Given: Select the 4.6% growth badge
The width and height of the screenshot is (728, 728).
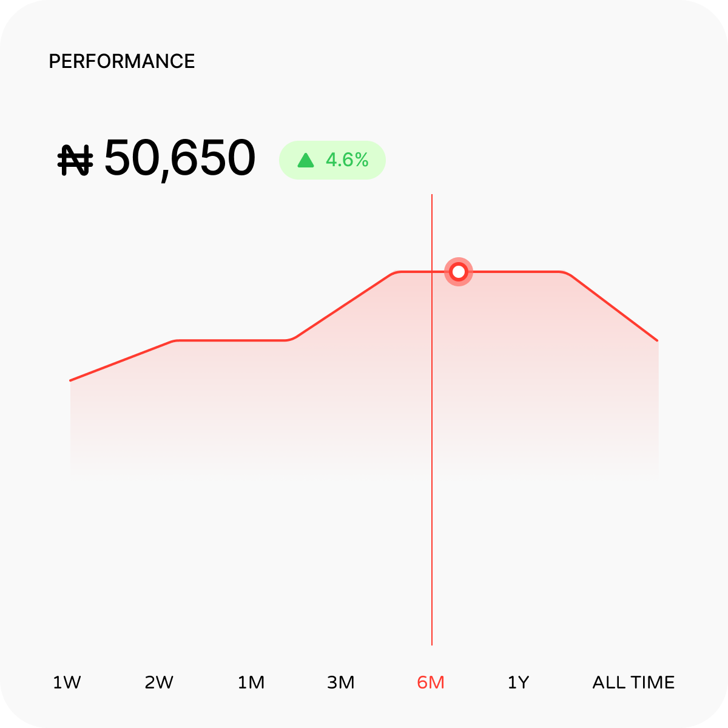Looking at the screenshot, I should (332, 160).
